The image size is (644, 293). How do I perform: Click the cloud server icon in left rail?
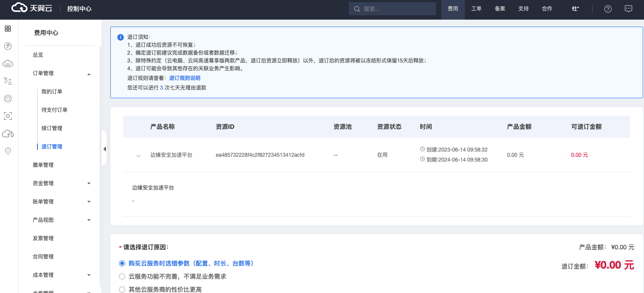[x=8, y=64]
